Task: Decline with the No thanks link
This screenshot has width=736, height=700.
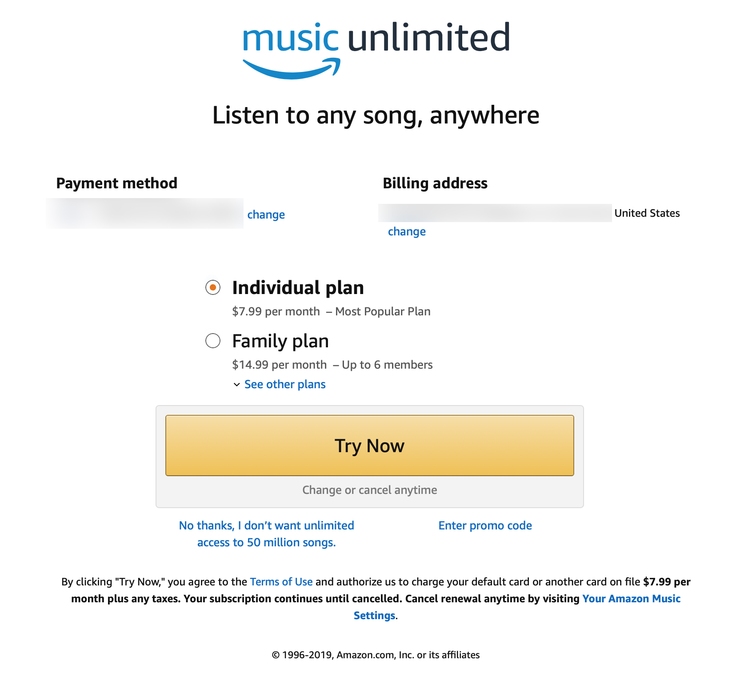Action: tap(266, 534)
